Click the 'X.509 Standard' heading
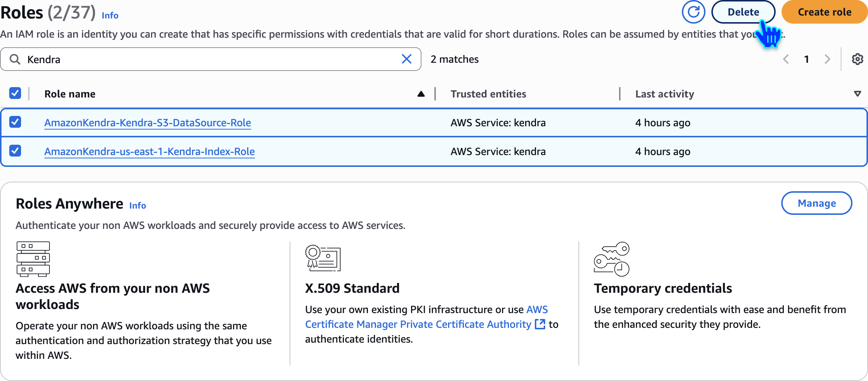Image resolution: width=868 pixels, height=381 pixels. click(x=352, y=288)
